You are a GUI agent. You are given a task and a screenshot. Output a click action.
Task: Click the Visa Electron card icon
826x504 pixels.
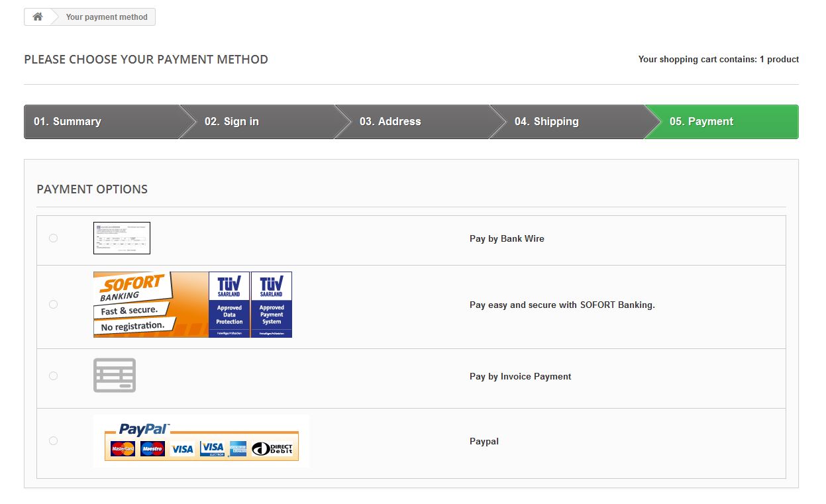(213, 449)
